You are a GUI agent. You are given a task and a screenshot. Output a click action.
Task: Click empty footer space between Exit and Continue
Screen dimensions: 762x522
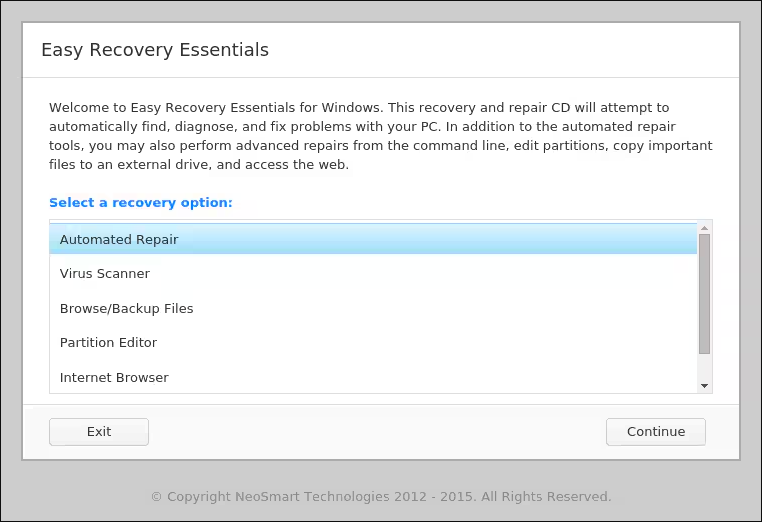tap(377, 432)
